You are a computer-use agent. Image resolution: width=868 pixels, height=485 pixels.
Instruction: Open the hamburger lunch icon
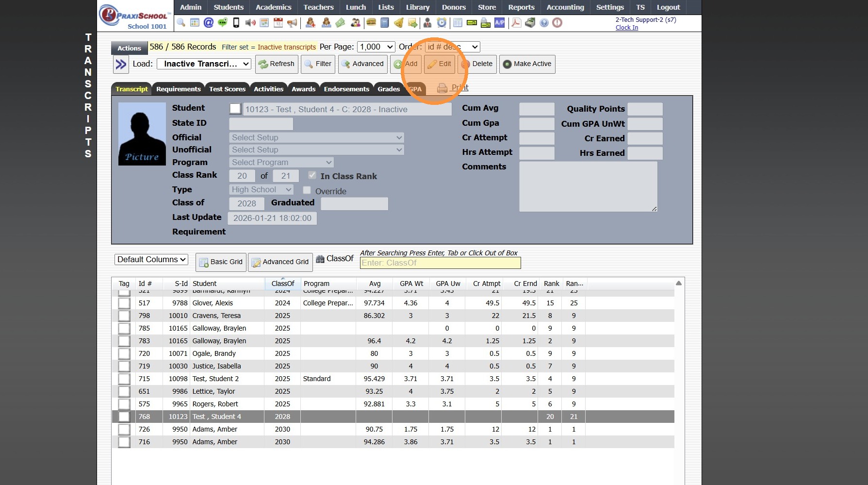[371, 23]
